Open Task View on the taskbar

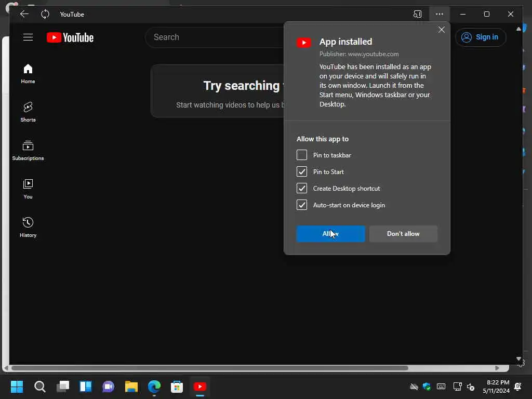[x=63, y=387]
